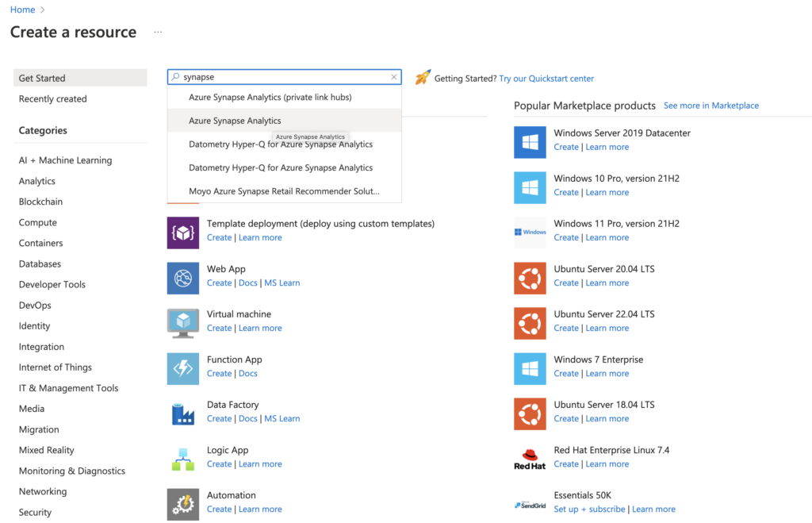The image size is (812, 523).
Task: Open the Data Factory icon
Action: point(183,413)
